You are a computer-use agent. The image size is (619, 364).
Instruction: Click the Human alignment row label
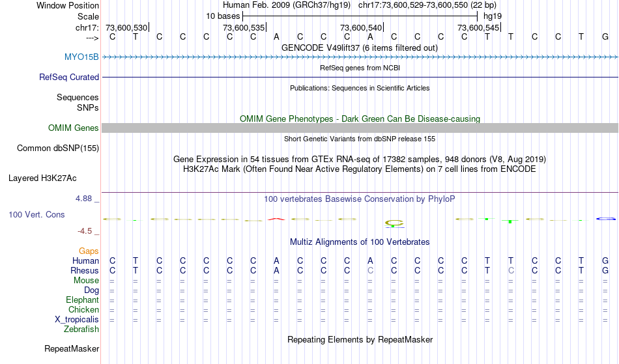coord(85,260)
